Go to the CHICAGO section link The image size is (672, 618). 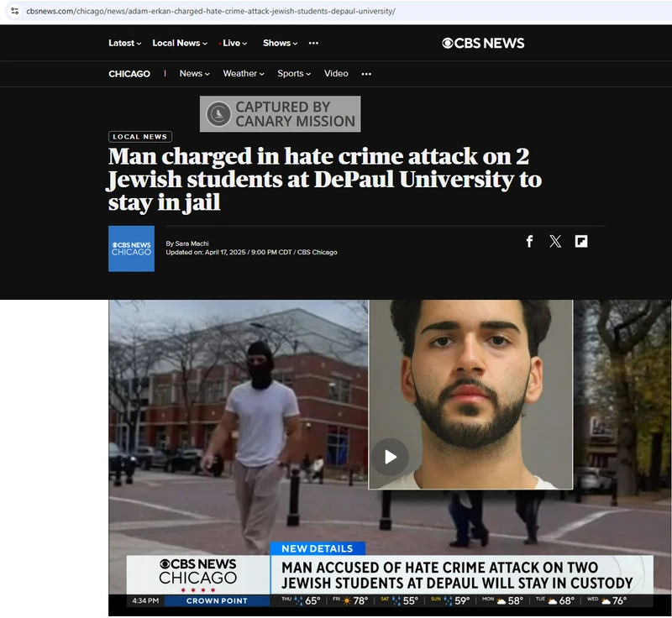coord(129,74)
